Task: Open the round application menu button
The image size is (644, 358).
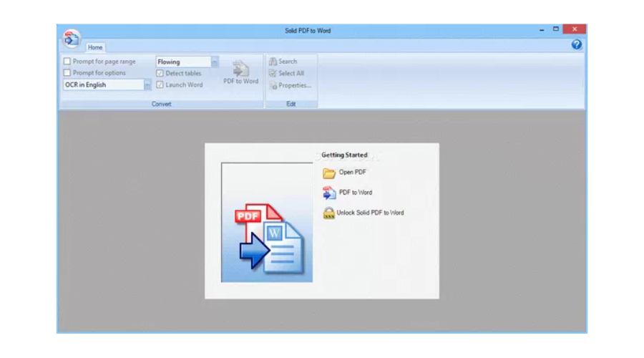Action: 72,39
